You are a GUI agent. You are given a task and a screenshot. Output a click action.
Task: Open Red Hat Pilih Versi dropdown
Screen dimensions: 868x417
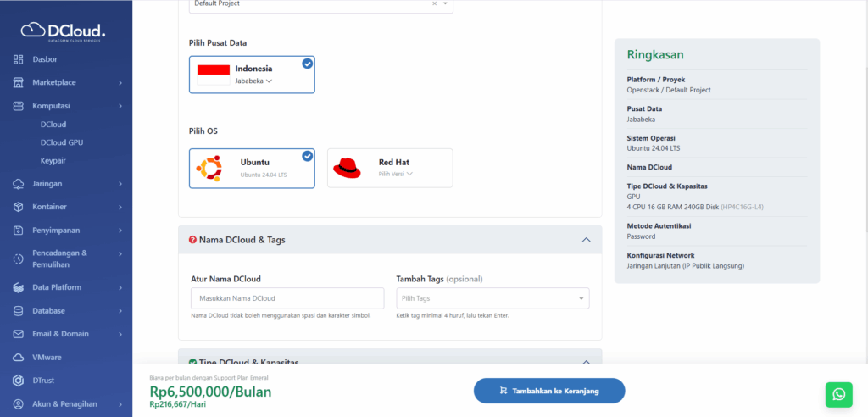396,174
